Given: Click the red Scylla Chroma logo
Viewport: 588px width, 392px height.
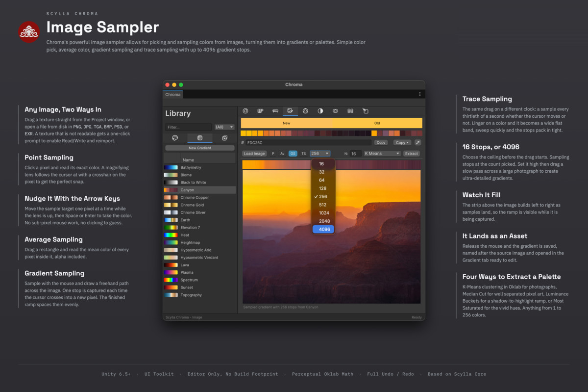Looking at the screenshot, I should 28,32.
